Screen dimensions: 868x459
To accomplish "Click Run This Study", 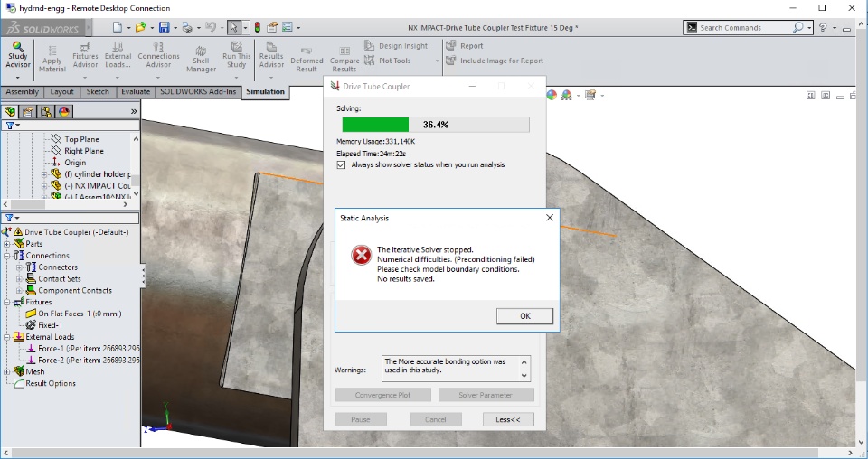I will tap(236, 55).
